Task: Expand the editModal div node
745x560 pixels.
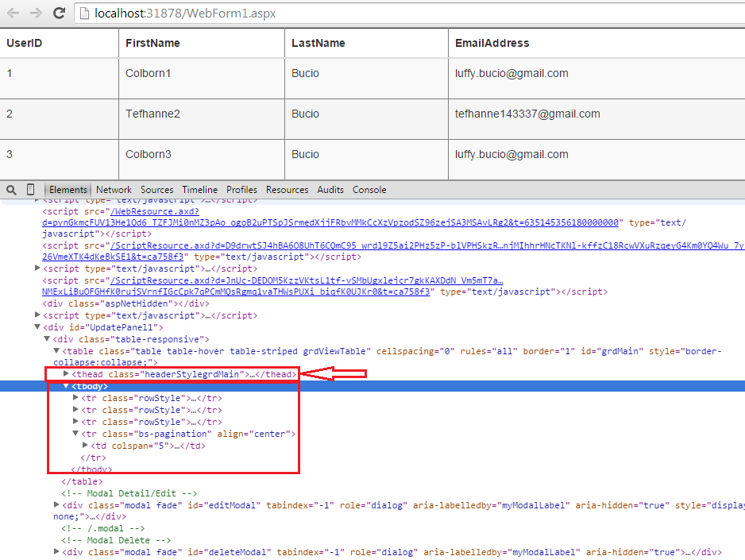Action: [x=56, y=504]
